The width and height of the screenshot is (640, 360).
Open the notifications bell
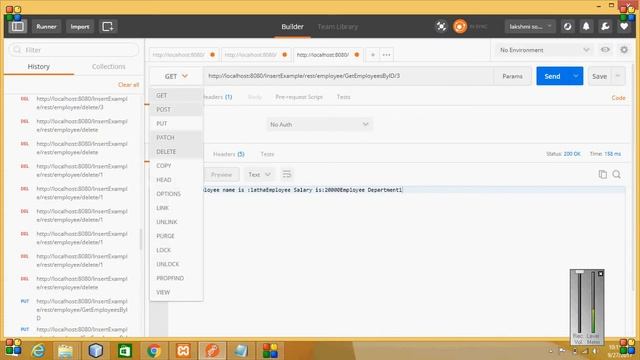(586, 27)
